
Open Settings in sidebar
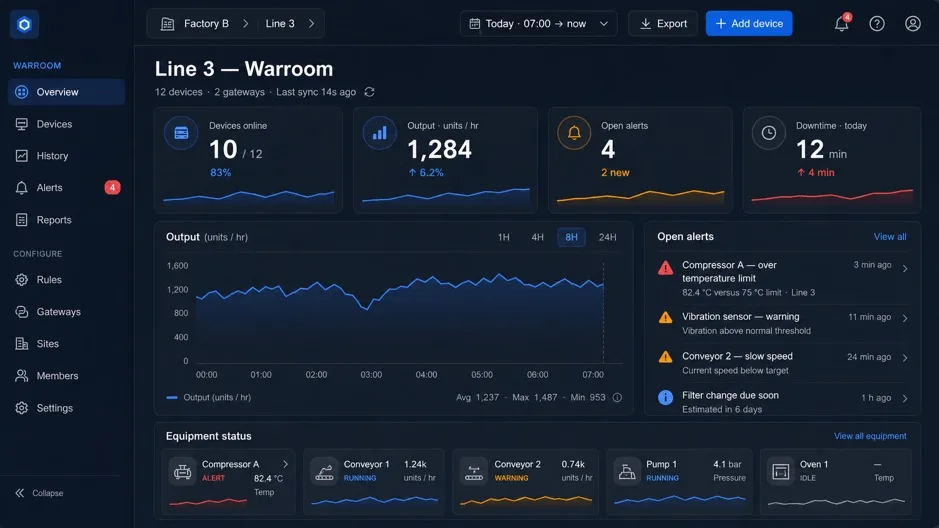66,408
